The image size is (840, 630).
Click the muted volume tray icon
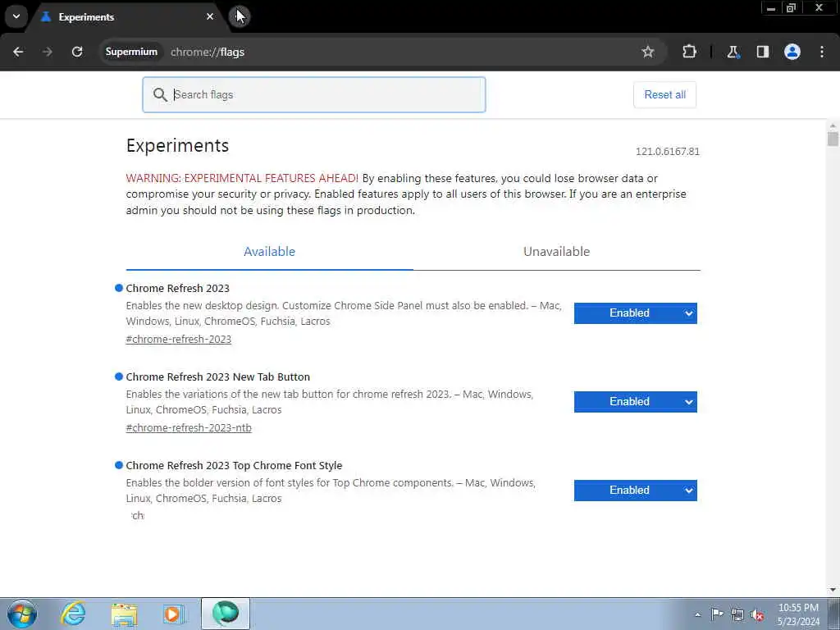pyautogui.click(x=757, y=614)
